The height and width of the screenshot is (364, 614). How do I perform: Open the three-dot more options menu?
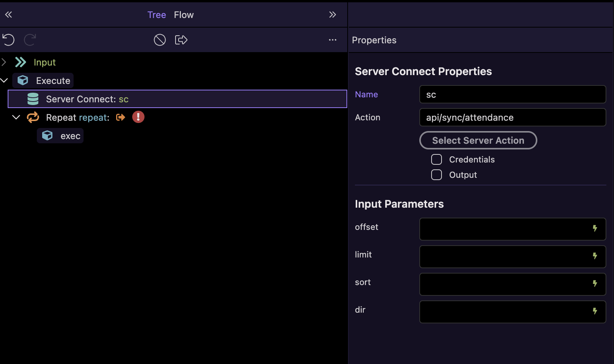[x=332, y=40]
